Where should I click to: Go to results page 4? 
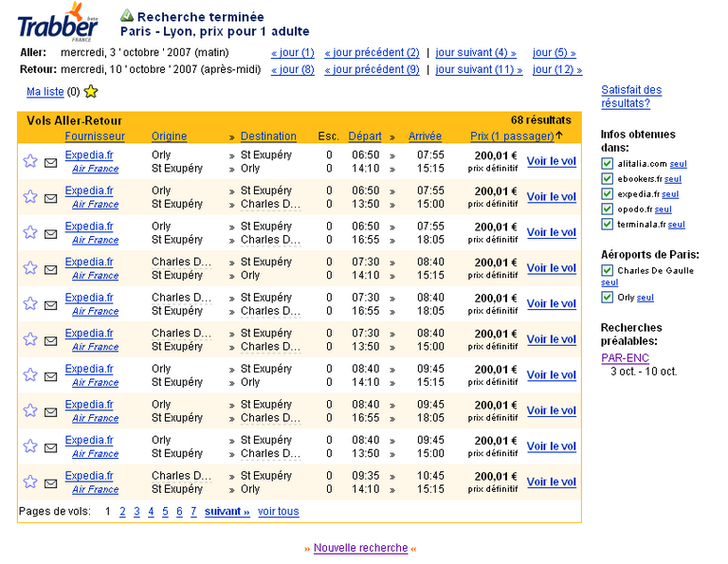[151, 512]
